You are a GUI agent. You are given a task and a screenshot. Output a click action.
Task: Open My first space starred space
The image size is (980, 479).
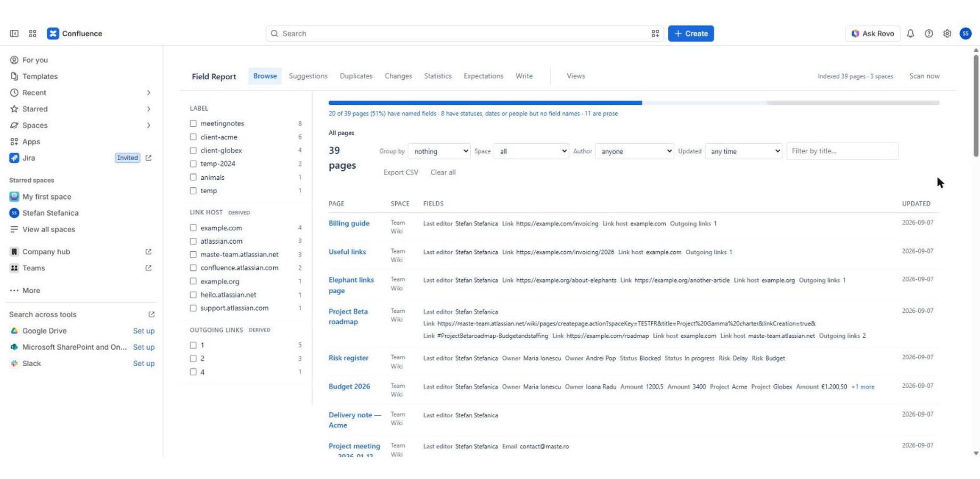tap(46, 197)
